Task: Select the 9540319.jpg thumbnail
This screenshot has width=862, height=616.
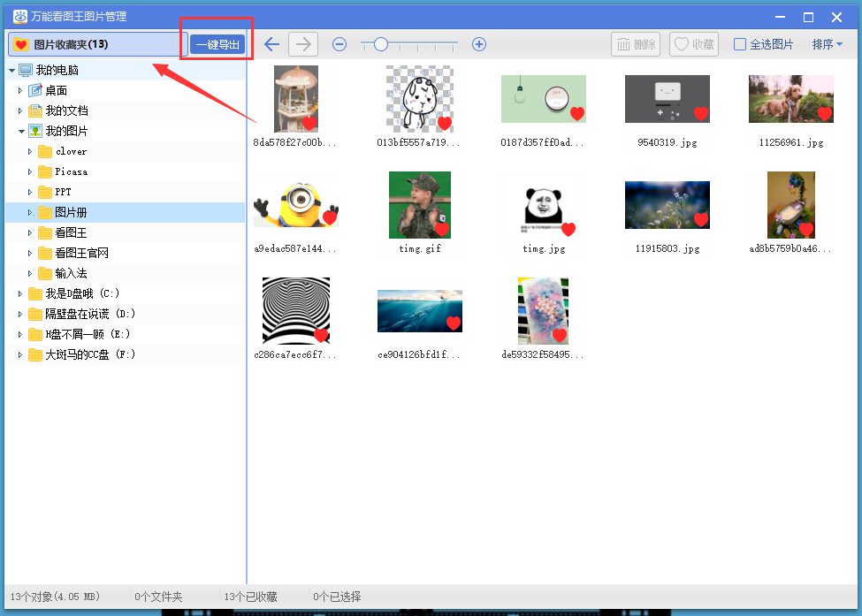Action: (667, 99)
